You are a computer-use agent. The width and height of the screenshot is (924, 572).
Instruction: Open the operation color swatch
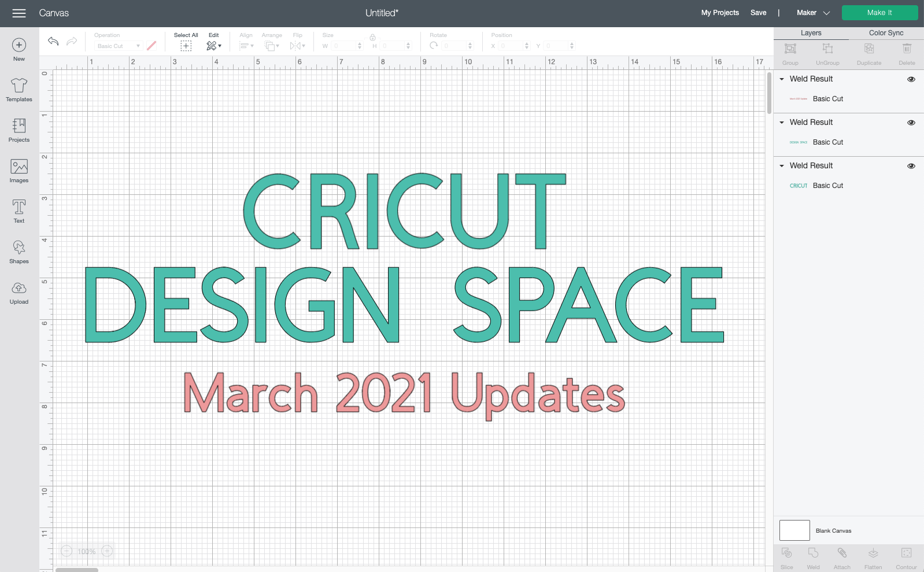click(151, 46)
